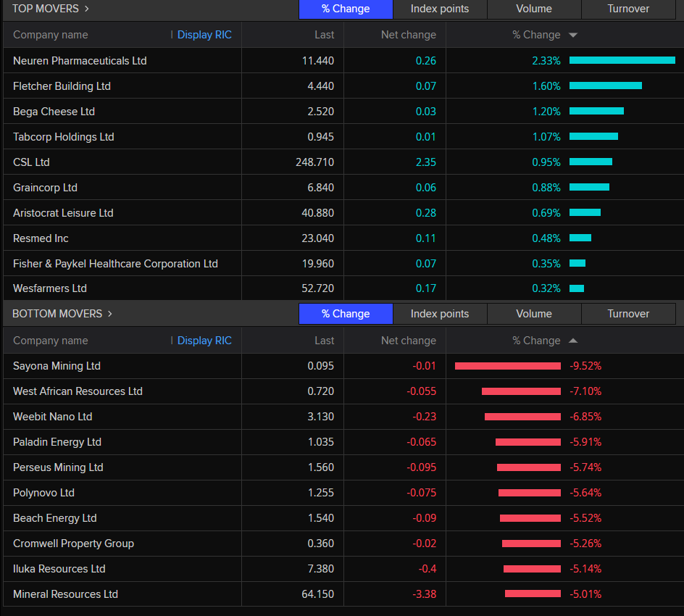Switch Bottom Movers to Index points tab
The height and width of the screenshot is (616, 684).
pyautogui.click(x=440, y=314)
